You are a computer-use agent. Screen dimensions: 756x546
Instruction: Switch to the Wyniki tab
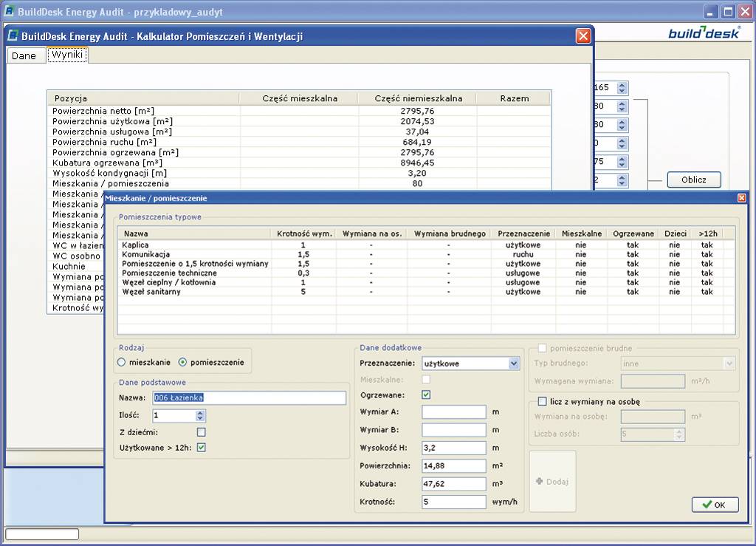coord(67,55)
